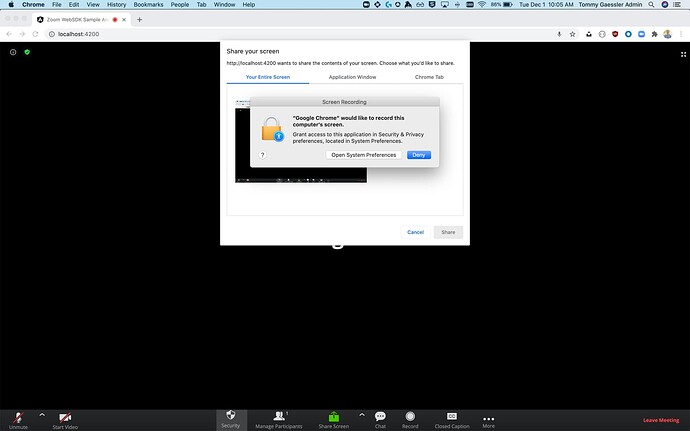Click the site info icon beside localhost
The width and height of the screenshot is (690, 431).
[51, 34]
